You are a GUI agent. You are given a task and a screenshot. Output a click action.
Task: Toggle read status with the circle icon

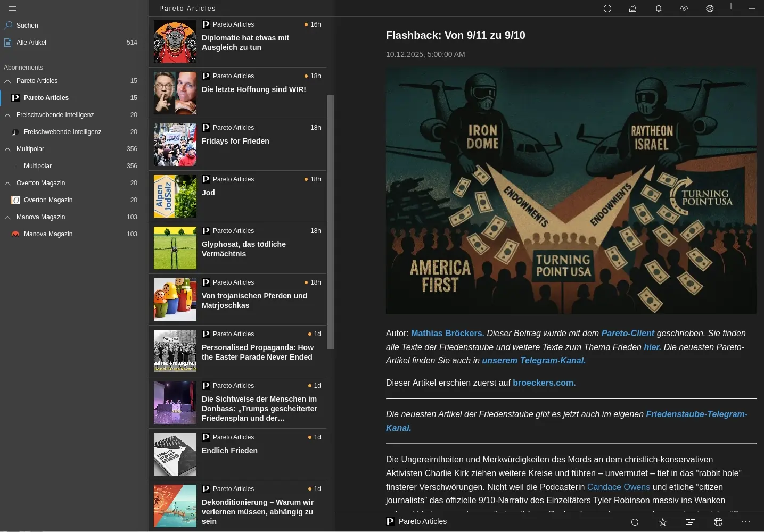[x=635, y=522]
